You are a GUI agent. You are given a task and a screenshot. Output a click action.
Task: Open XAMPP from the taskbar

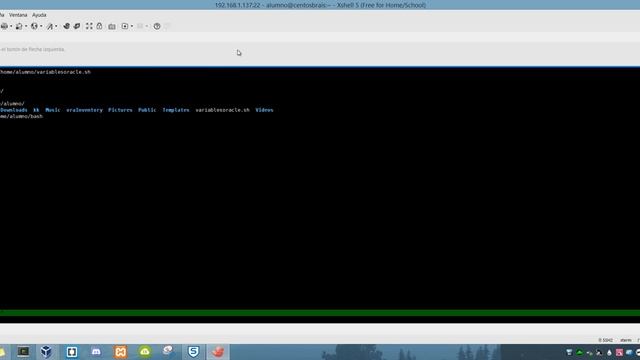pyautogui.click(x=120, y=351)
